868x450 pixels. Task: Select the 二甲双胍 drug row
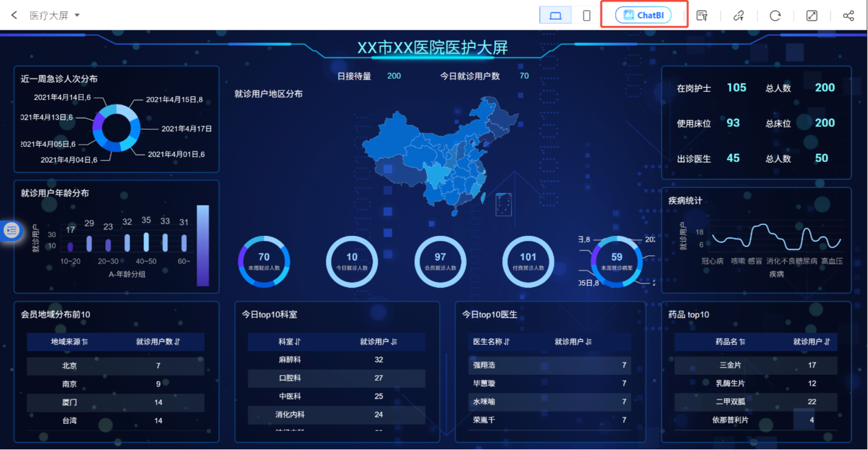[756, 401]
